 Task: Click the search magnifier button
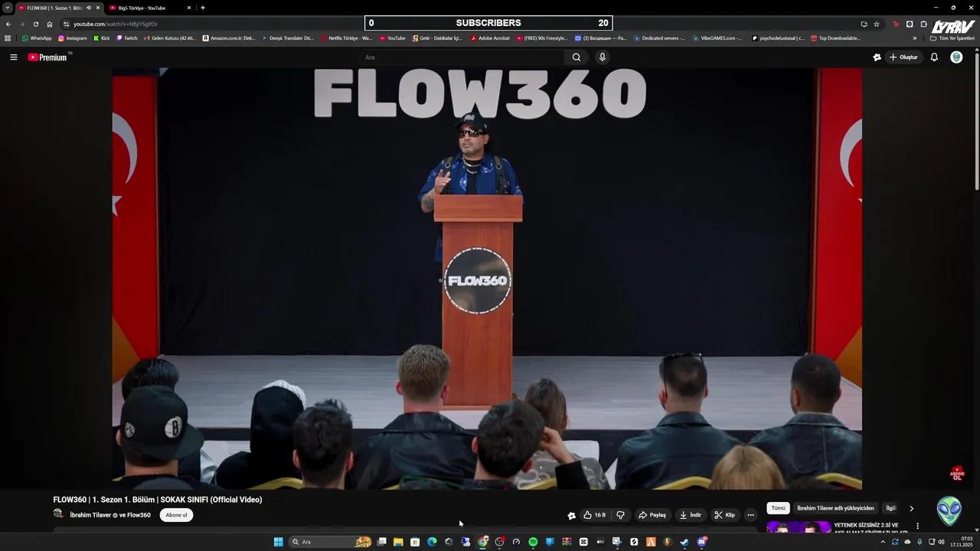(x=577, y=57)
